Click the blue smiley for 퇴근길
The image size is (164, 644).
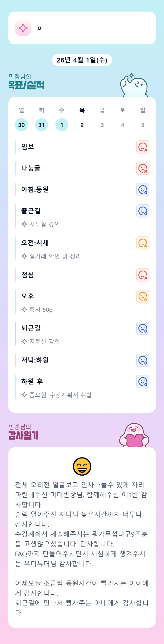point(143,328)
